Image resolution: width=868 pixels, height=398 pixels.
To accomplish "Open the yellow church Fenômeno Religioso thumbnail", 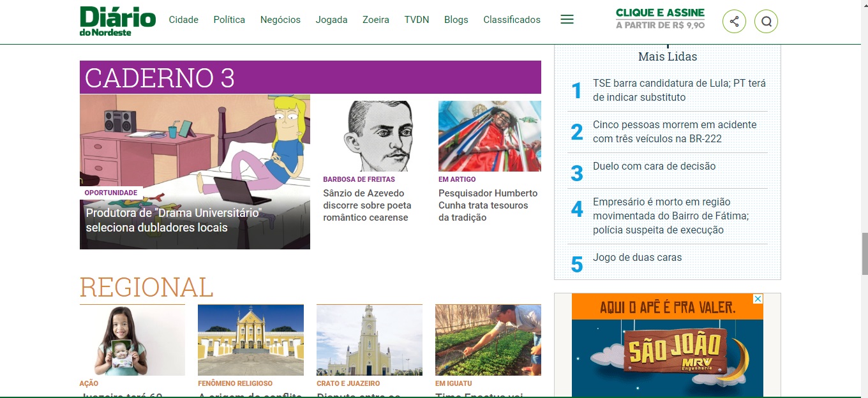I will [x=251, y=340].
